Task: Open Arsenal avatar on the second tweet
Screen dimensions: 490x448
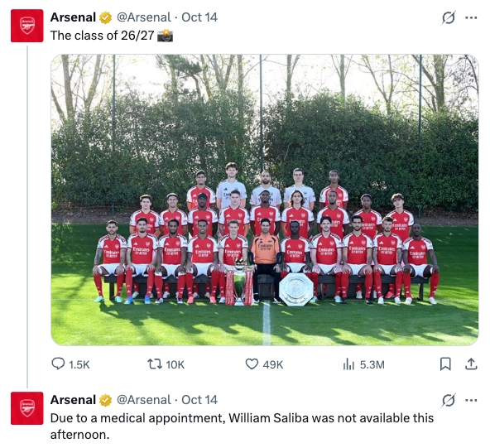Action: (x=26, y=408)
